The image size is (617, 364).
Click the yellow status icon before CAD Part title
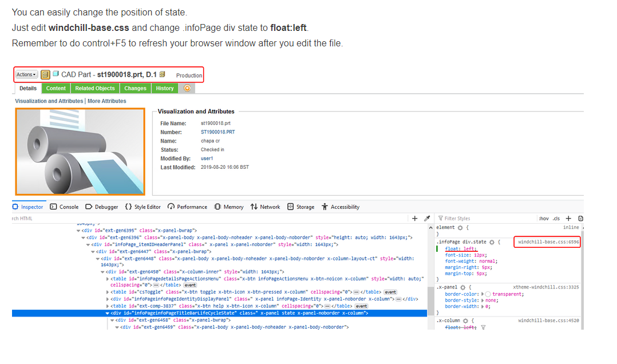coord(45,74)
